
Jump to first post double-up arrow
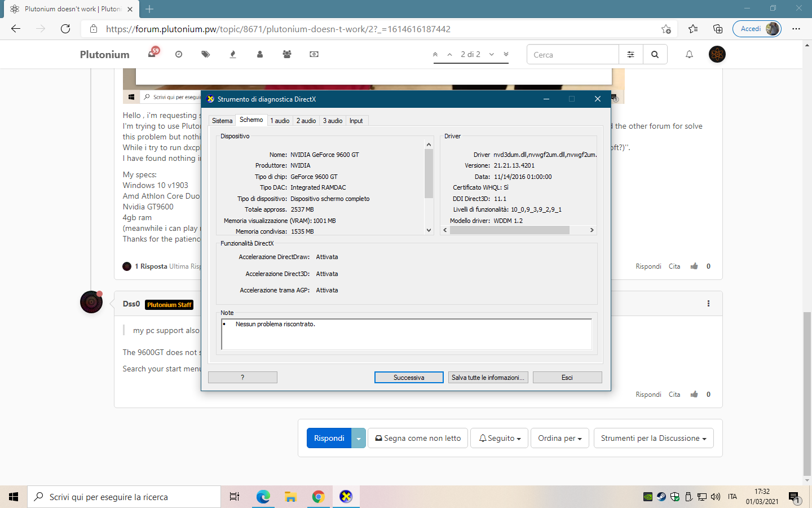point(435,55)
